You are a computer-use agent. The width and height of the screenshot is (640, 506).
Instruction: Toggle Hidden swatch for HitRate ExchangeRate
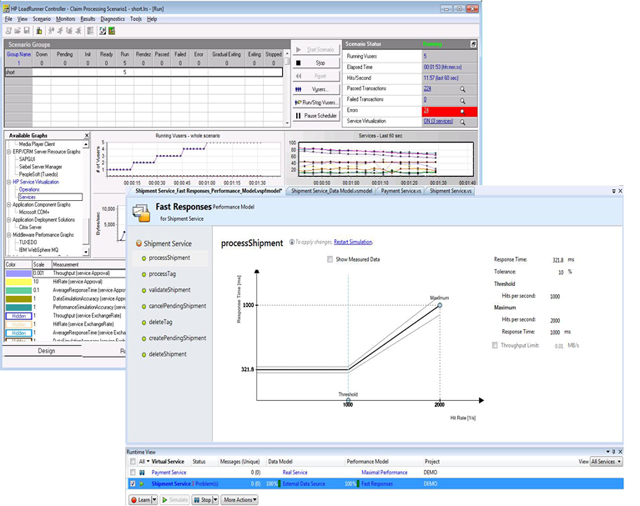click(18, 324)
